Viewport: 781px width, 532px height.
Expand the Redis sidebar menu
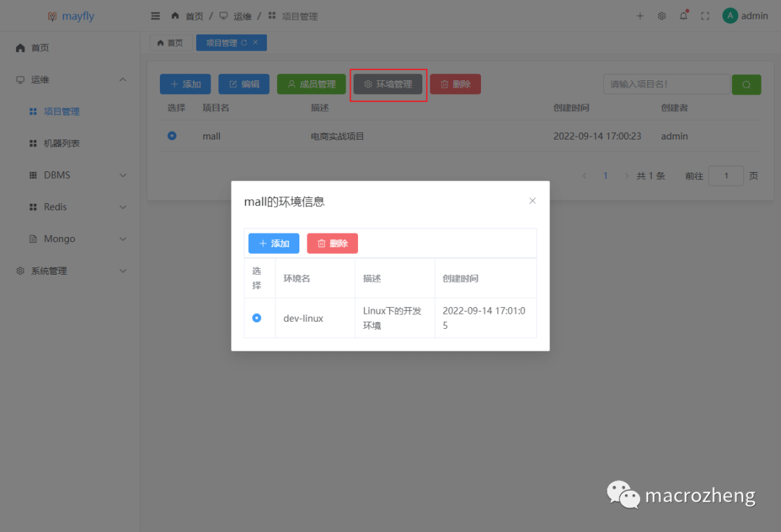coord(123,207)
